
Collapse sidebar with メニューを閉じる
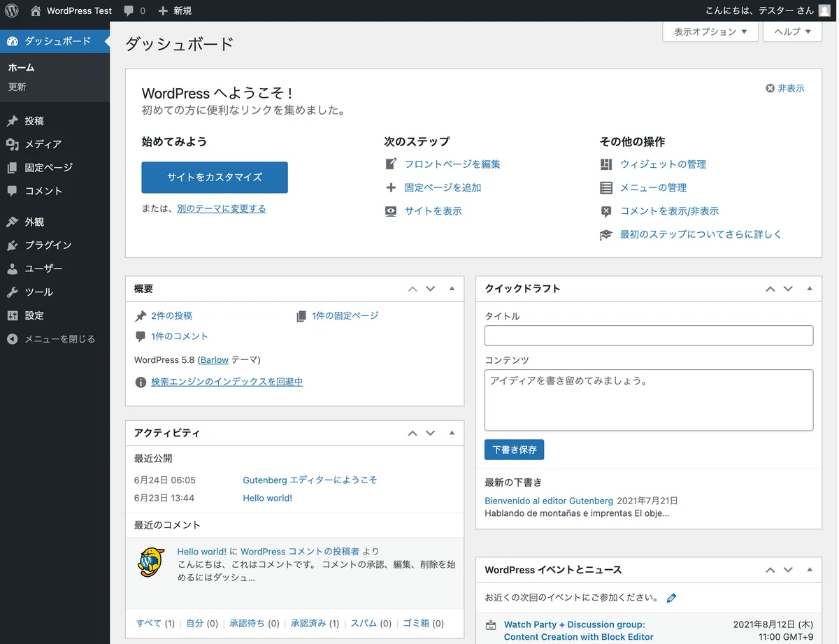tap(51, 339)
